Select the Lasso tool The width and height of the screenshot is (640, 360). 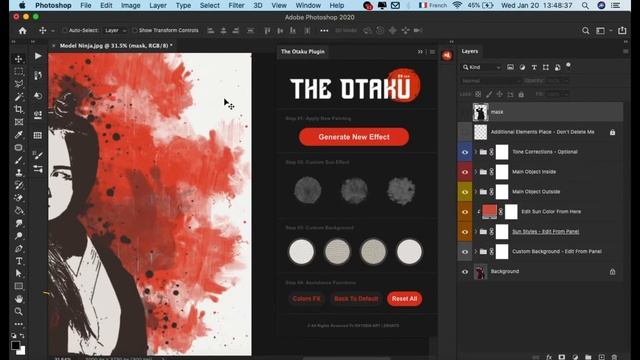click(x=18, y=84)
